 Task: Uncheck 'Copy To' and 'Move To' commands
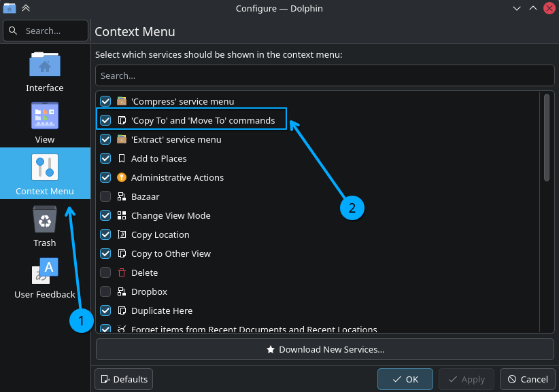pyautogui.click(x=105, y=120)
